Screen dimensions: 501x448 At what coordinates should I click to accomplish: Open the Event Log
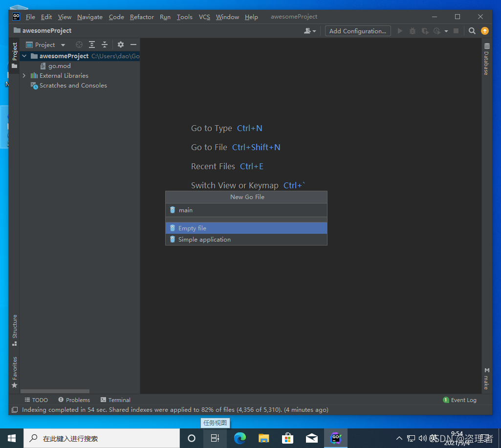[x=460, y=400]
